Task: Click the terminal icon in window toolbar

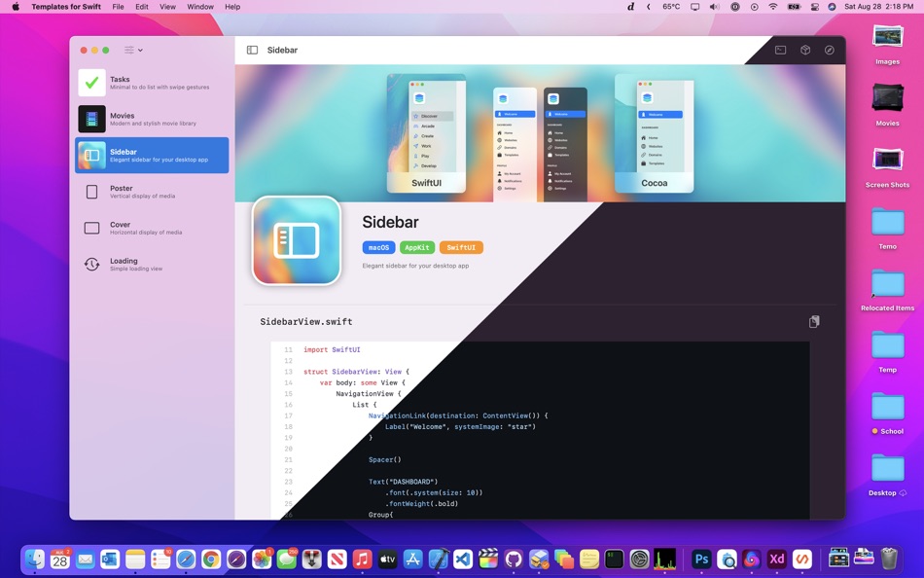Action: (x=780, y=51)
